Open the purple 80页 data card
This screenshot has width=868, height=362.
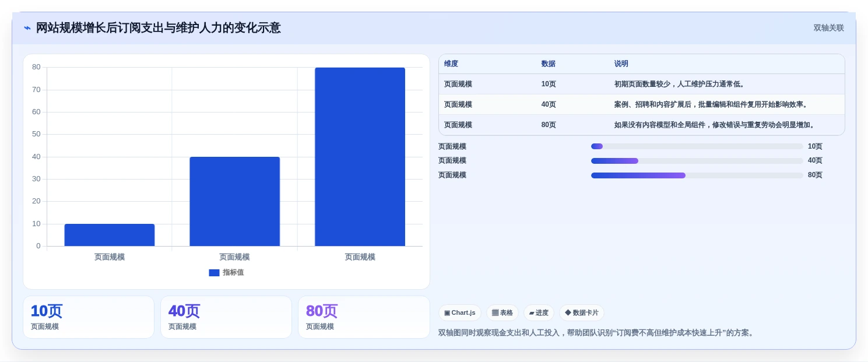tap(364, 317)
